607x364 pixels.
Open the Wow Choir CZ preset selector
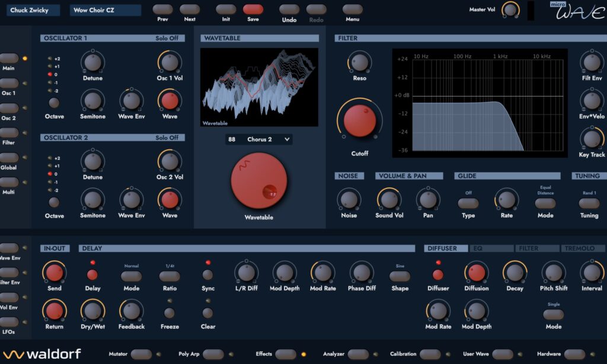[x=106, y=10]
